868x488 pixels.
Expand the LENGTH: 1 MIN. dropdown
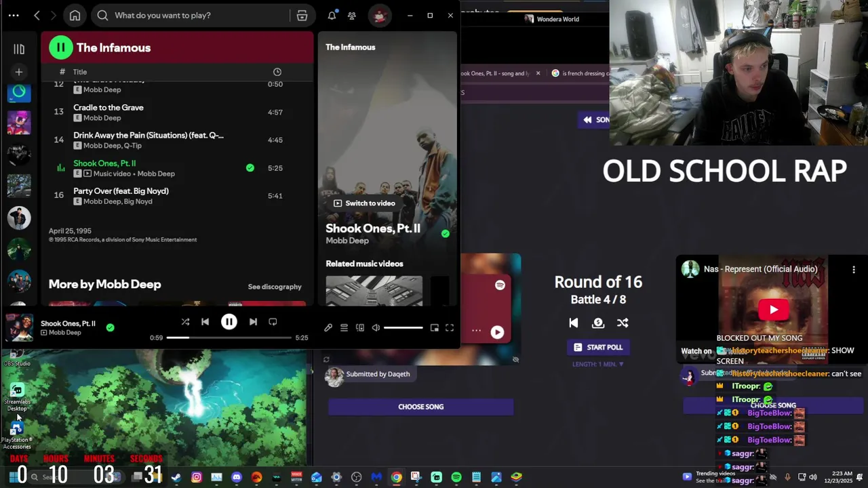(598, 364)
